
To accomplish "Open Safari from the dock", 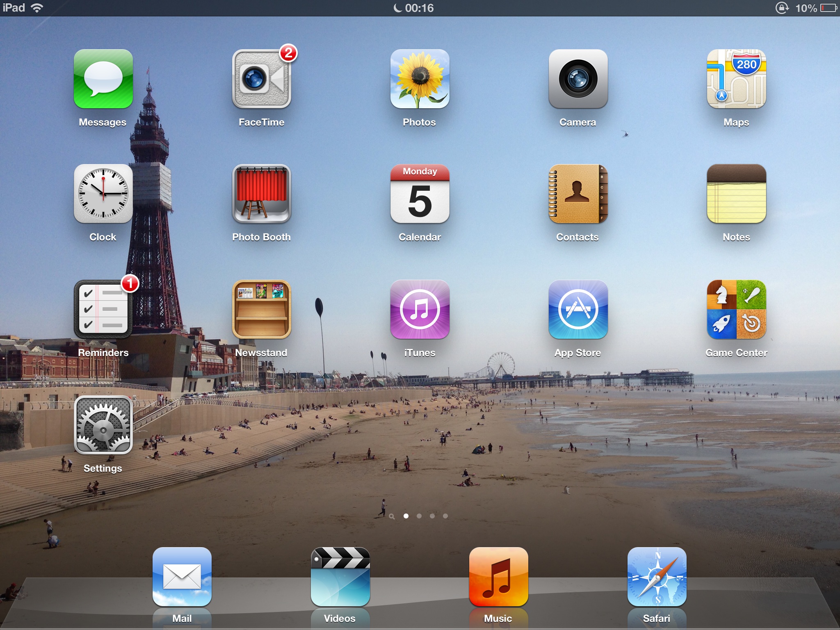I will coord(657,577).
